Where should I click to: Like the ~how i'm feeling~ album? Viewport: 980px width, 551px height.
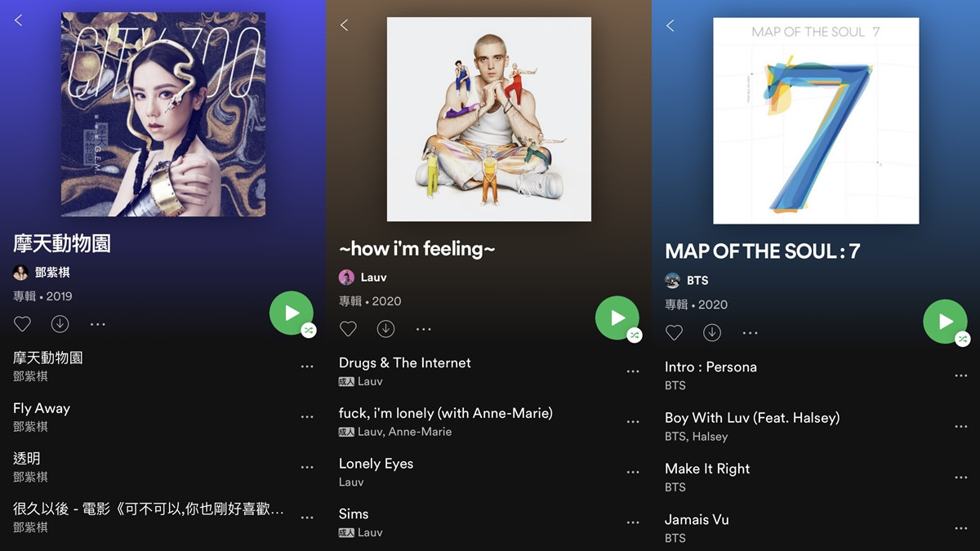348,329
